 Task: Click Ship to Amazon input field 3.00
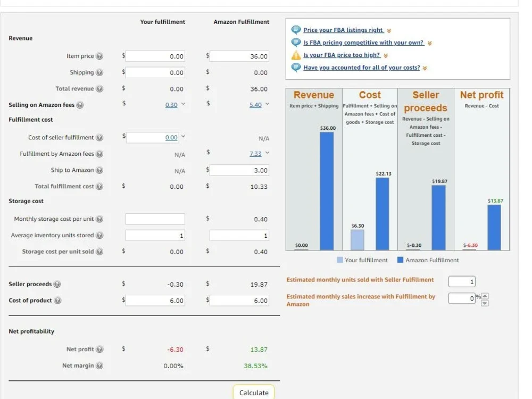(239, 170)
